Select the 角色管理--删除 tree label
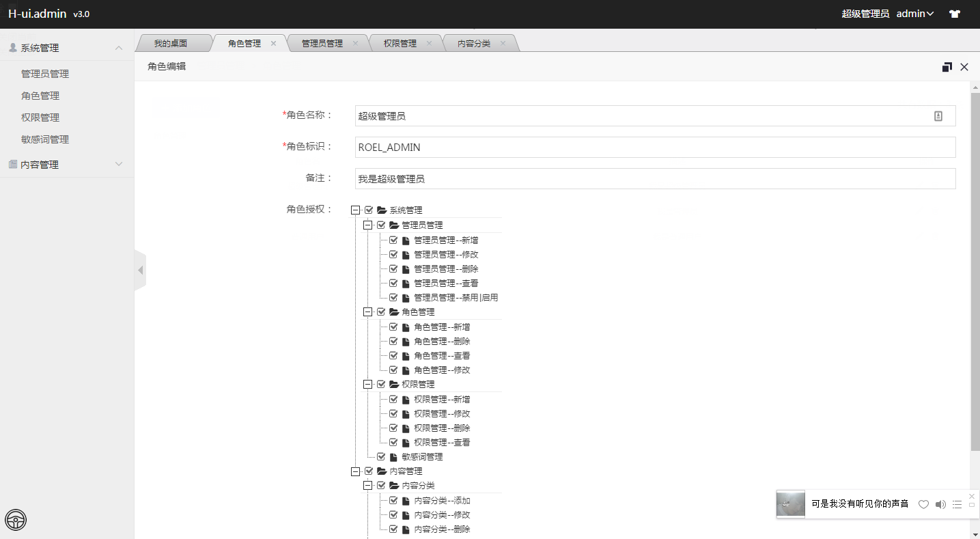The image size is (980, 539). [442, 341]
